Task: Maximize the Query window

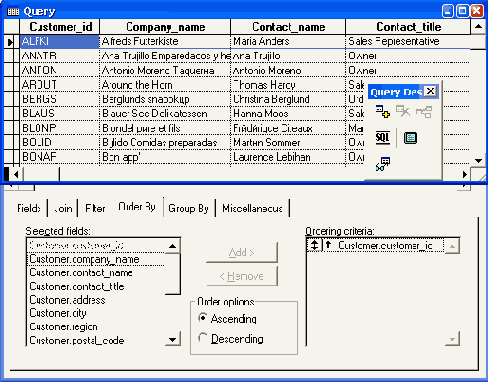Action: (x=463, y=11)
